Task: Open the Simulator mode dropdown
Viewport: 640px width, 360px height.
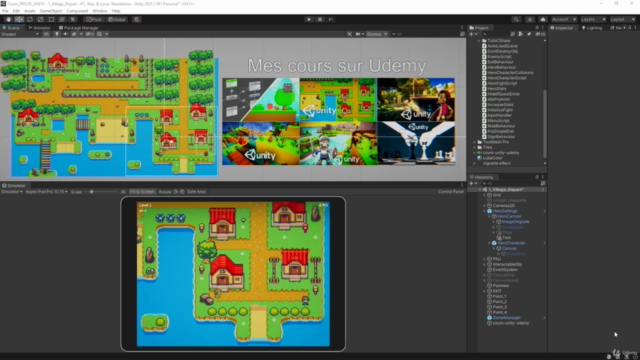Action: click(11, 191)
